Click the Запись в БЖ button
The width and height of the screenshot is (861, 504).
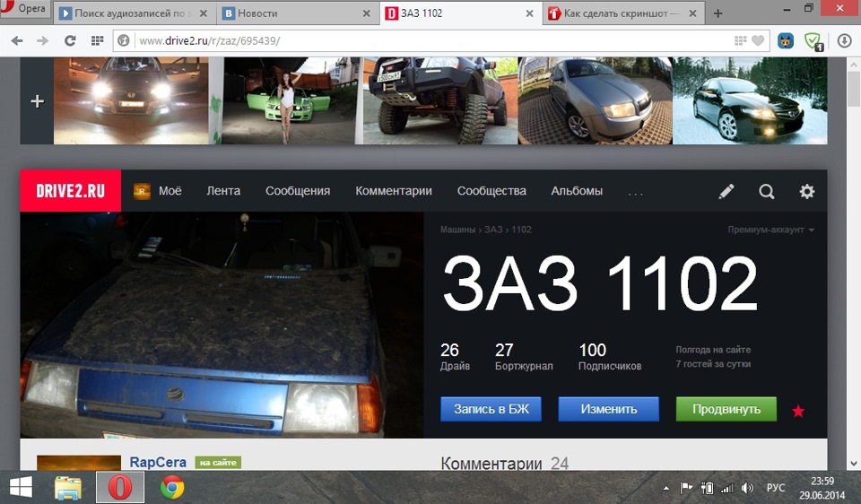point(491,409)
